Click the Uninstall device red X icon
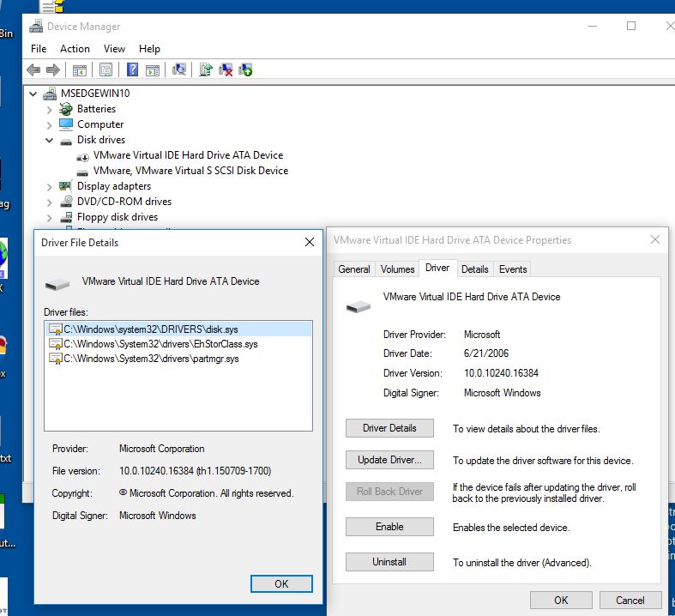This screenshot has width=675, height=616. pyautogui.click(x=226, y=70)
